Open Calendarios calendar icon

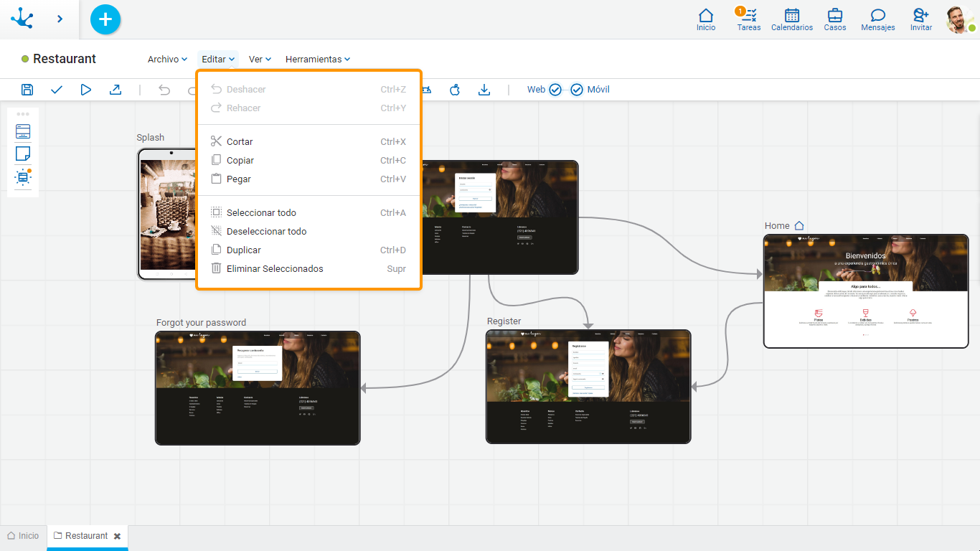coord(792,19)
